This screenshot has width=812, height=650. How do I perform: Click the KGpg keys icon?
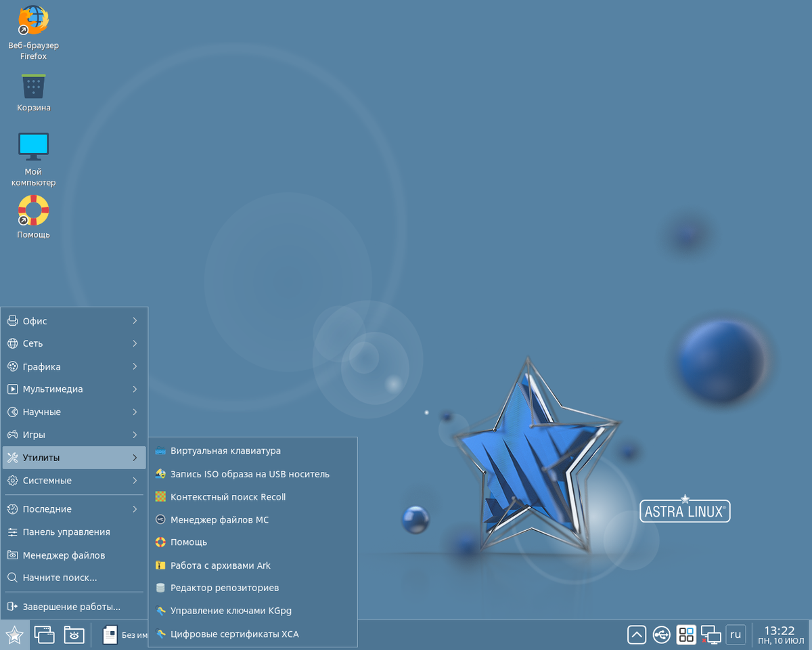pos(160,611)
